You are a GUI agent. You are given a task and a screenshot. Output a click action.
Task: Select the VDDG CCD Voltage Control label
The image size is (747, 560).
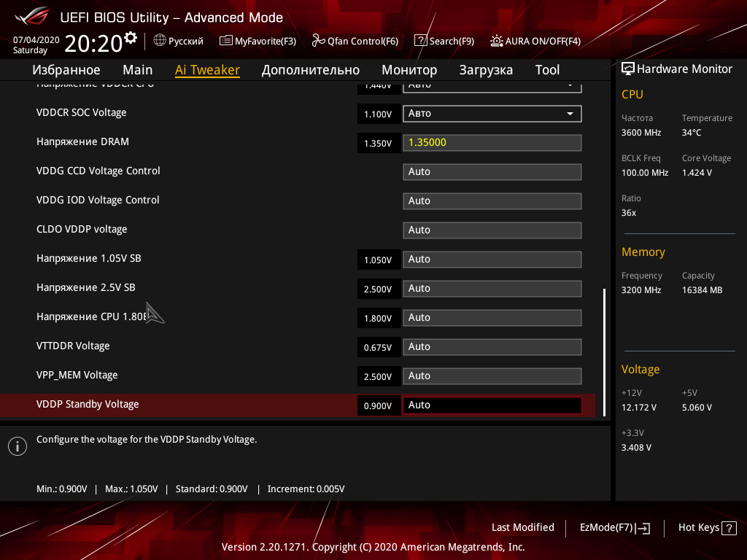pyautogui.click(x=98, y=171)
